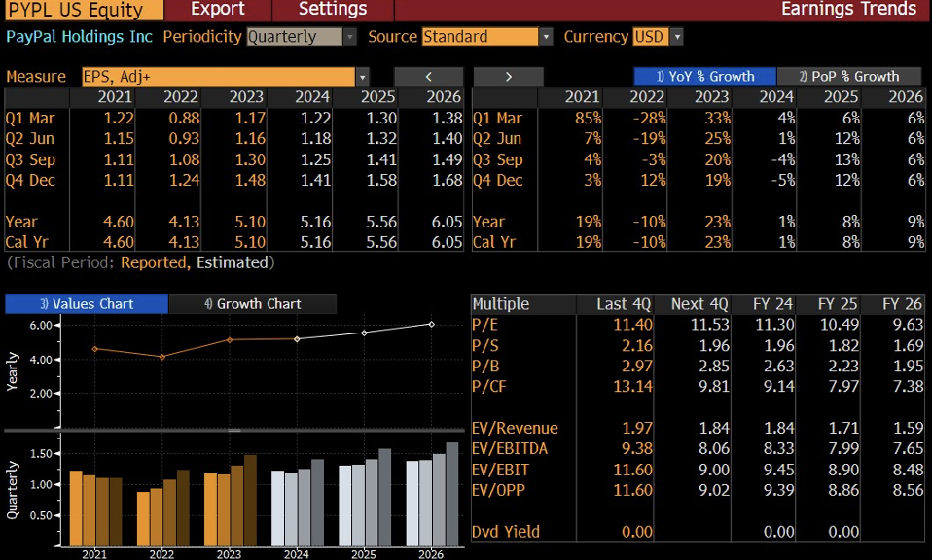Open the Export menu

tap(218, 9)
